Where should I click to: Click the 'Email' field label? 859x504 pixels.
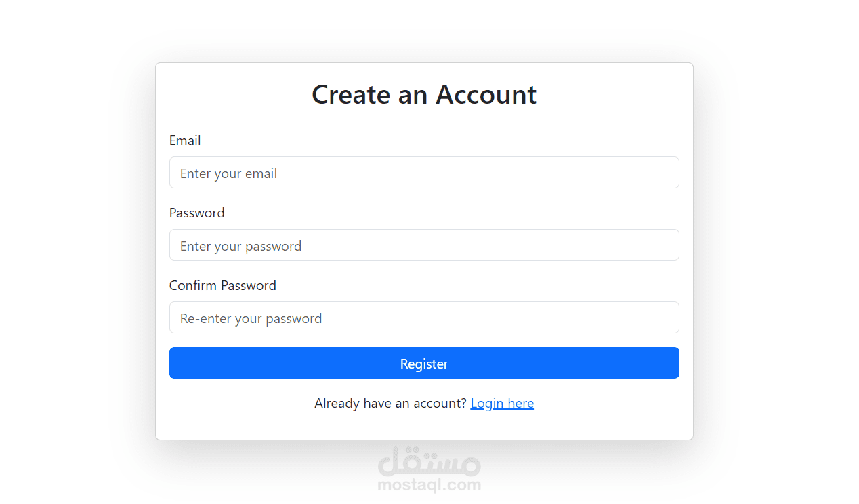pyautogui.click(x=185, y=140)
